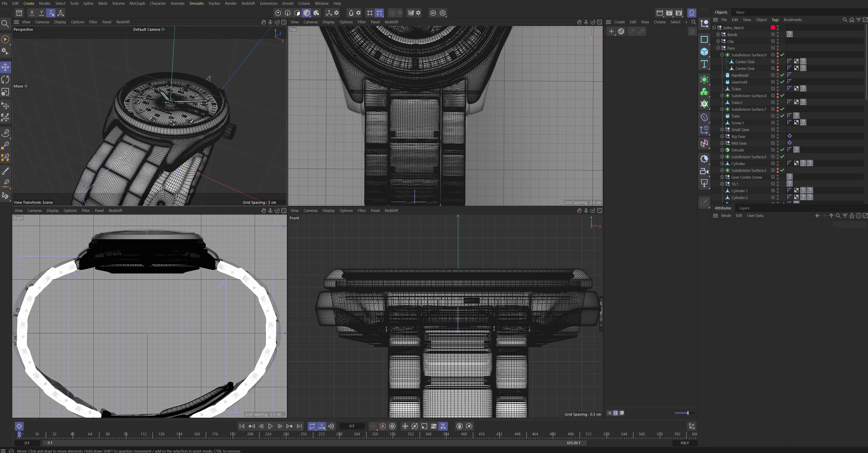Expand the Bands group

[x=718, y=34]
